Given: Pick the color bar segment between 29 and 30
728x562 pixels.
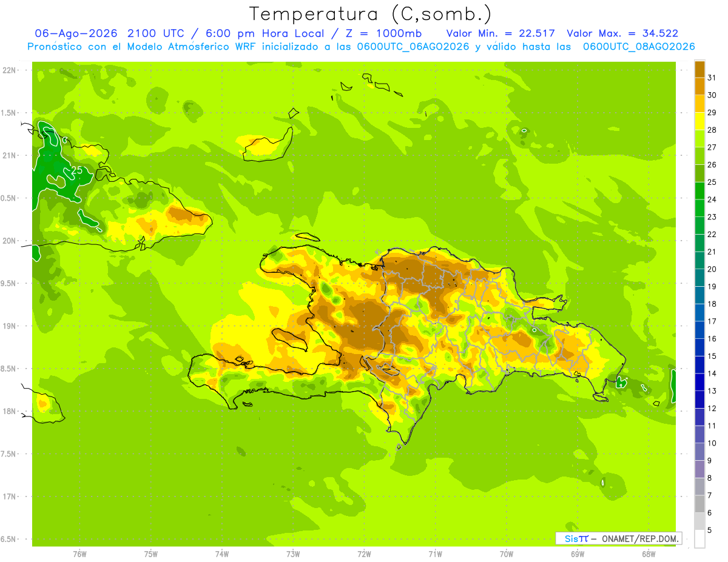Looking at the screenshot, I should coord(699,104).
